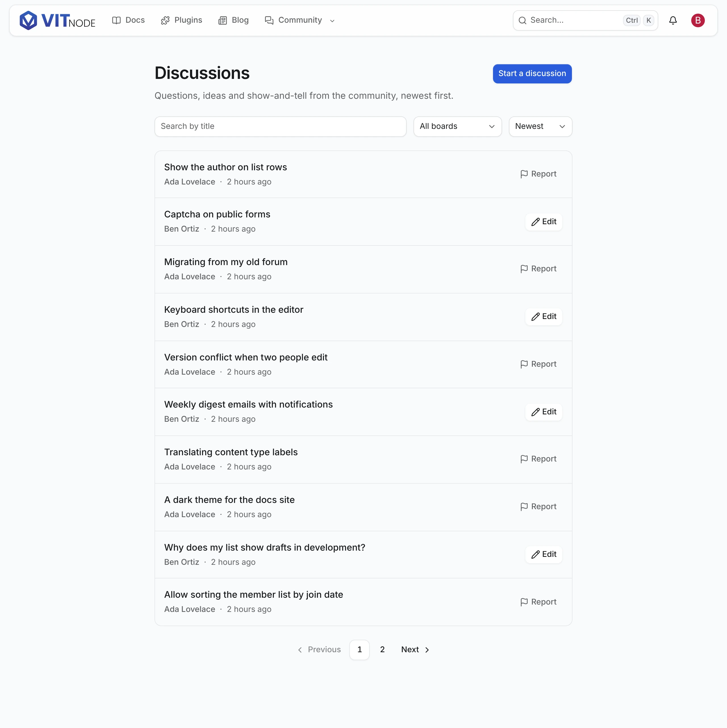727x728 pixels.
Task: Click the Ctrl key hint in search
Action: coord(631,20)
